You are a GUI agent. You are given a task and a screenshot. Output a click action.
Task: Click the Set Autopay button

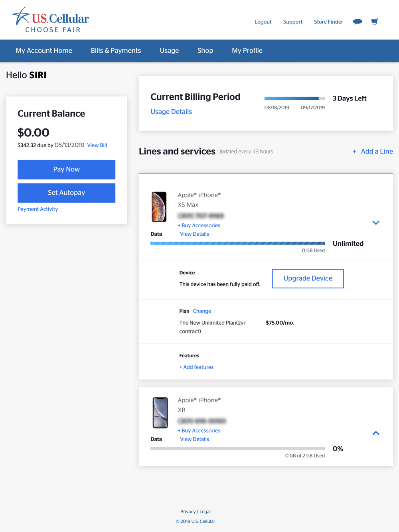[x=66, y=193]
